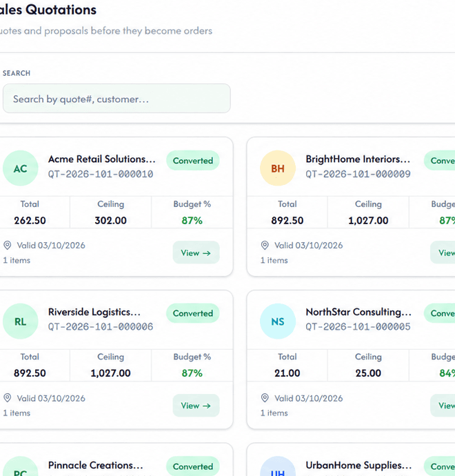Select quote number QT-2026-101-000006
The width and height of the screenshot is (455, 476).
coord(101,326)
